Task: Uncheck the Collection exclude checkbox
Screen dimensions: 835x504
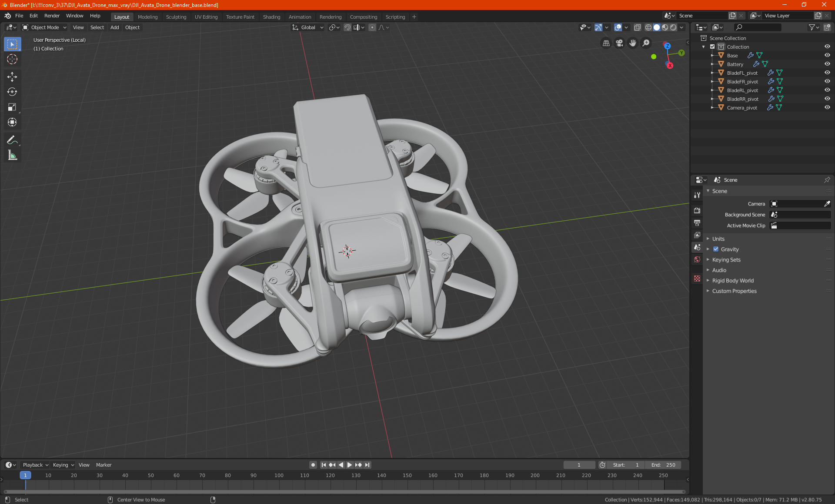Action: pyautogui.click(x=712, y=47)
